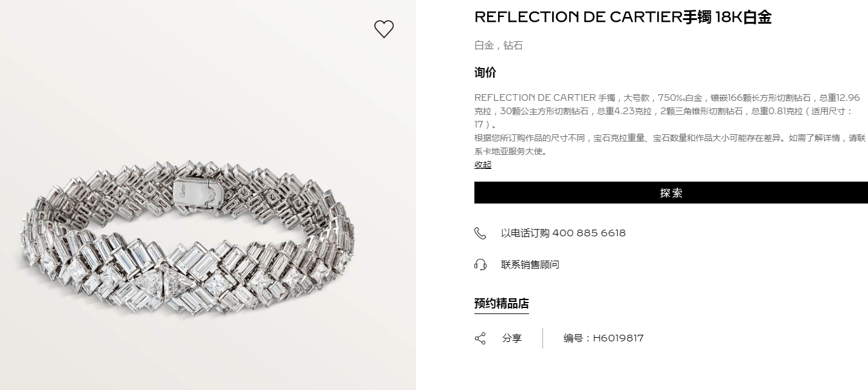Viewport: 868px width, 390px height.
Task: Click the 18K白金 text in the title
Action: (x=743, y=17)
